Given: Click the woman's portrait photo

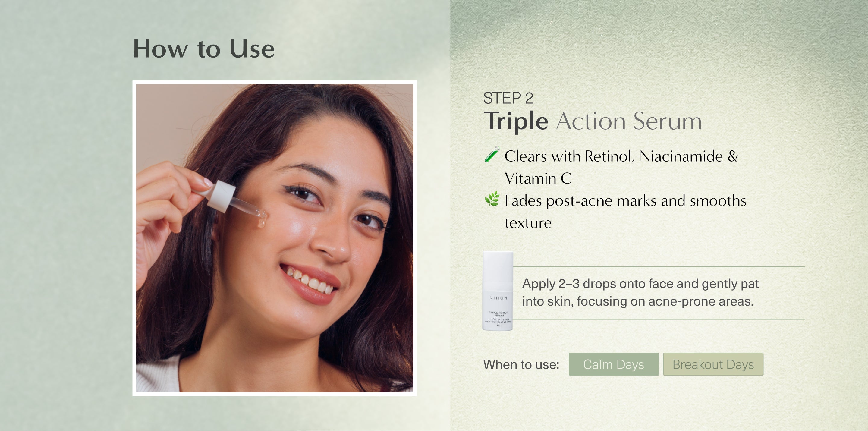Looking at the screenshot, I should 275,238.
